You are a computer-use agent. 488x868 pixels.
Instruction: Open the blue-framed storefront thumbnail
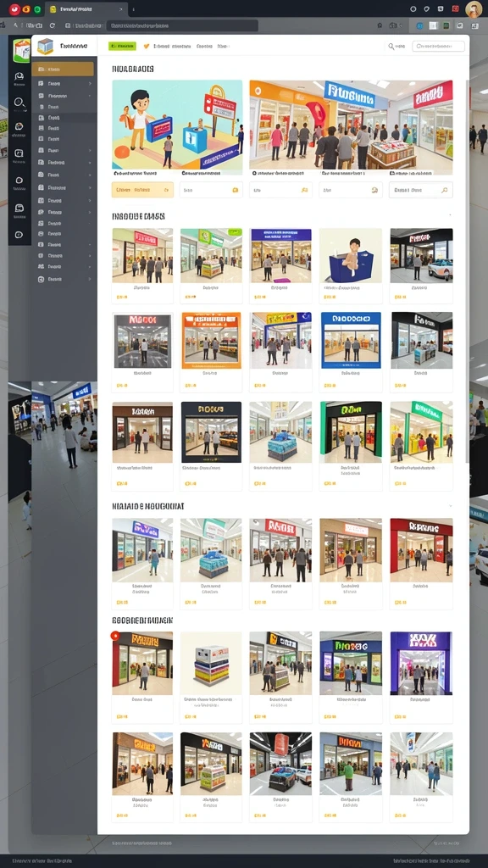click(x=351, y=341)
